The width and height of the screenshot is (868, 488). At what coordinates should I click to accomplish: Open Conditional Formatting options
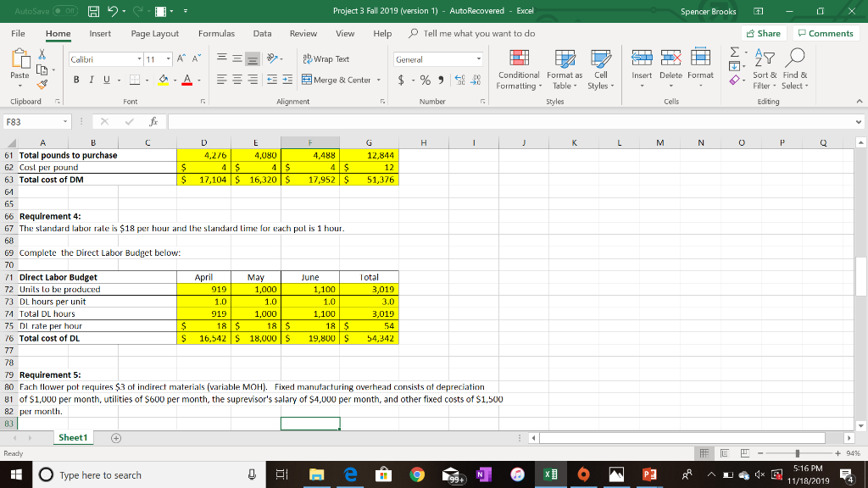(519, 72)
